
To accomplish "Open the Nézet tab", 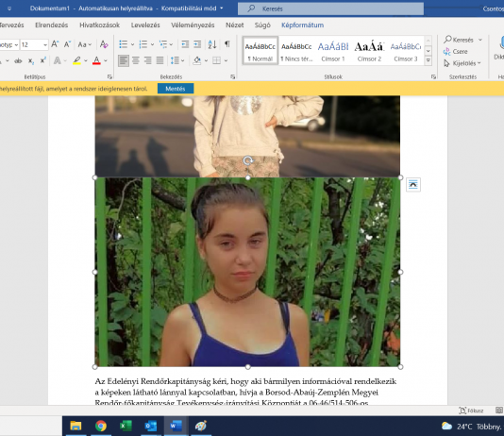I will pyautogui.click(x=235, y=25).
